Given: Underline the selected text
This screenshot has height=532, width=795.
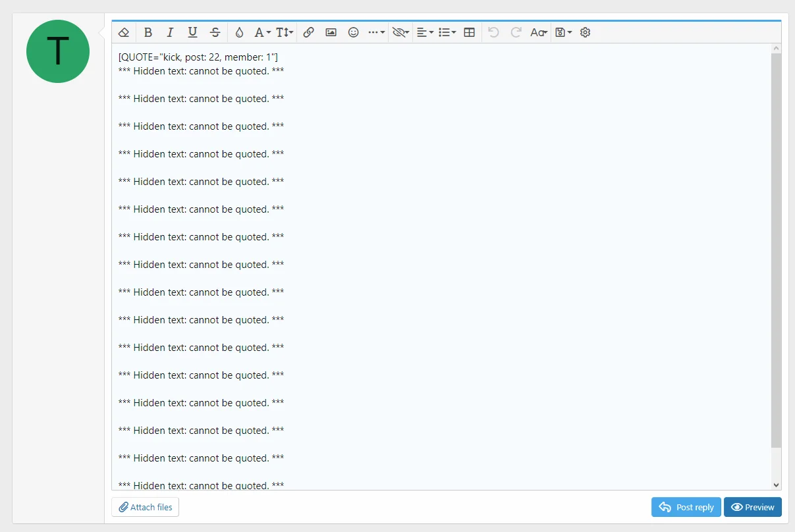Looking at the screenshot, I should click(x=192, y=32).
